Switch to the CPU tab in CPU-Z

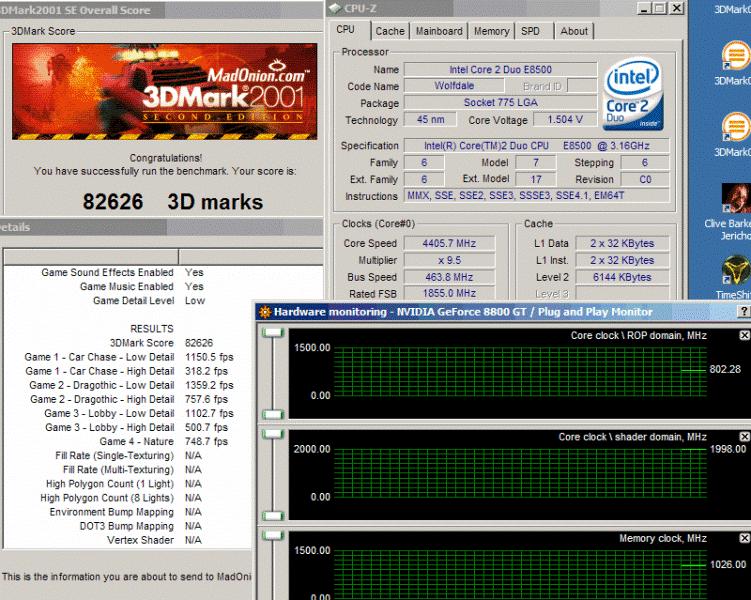coord(346,30)
